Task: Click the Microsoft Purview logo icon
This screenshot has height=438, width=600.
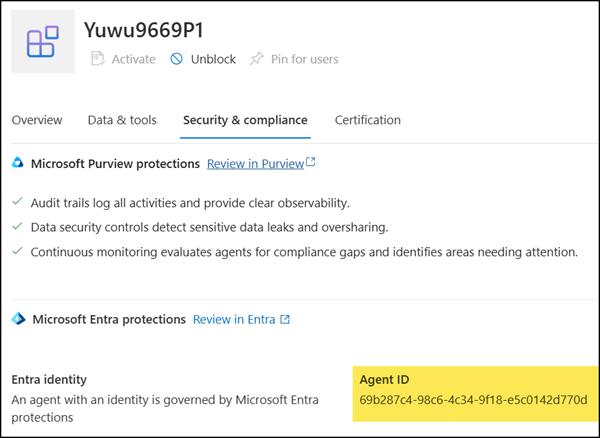Action: [x=18, y=163]
